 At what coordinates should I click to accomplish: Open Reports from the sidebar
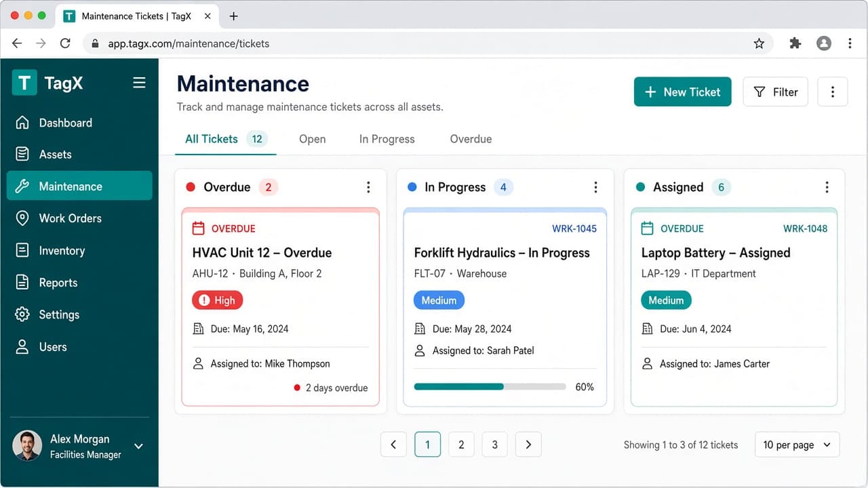(79, 283)
